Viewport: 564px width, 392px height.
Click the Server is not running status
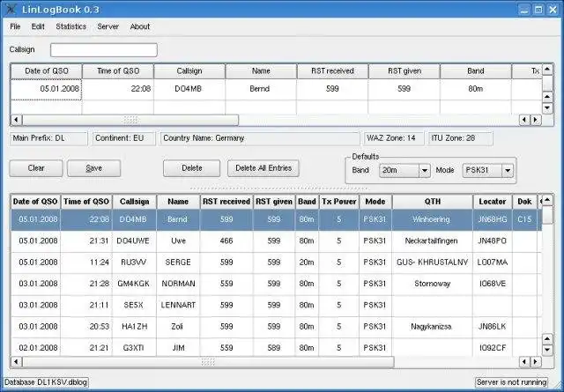point(511,382)
